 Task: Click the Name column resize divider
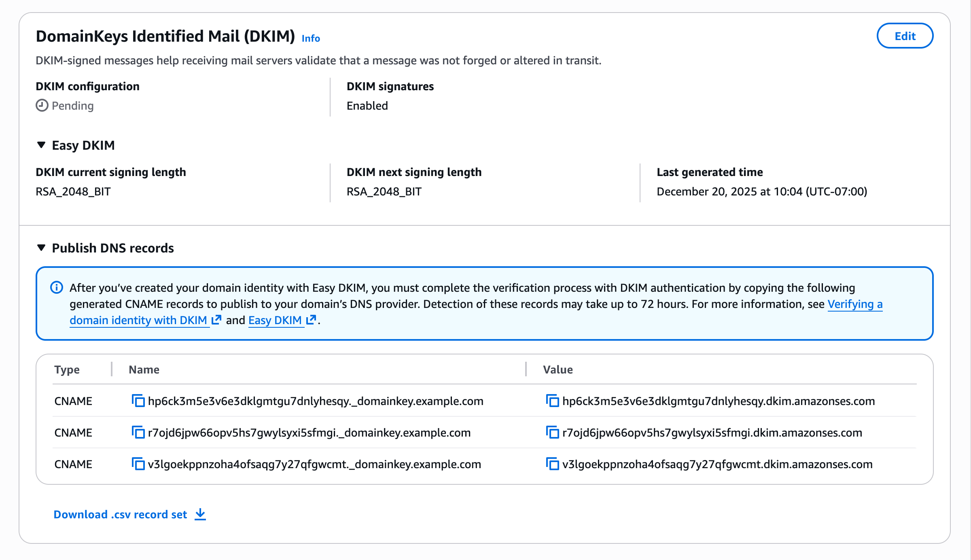click(526, 369)
